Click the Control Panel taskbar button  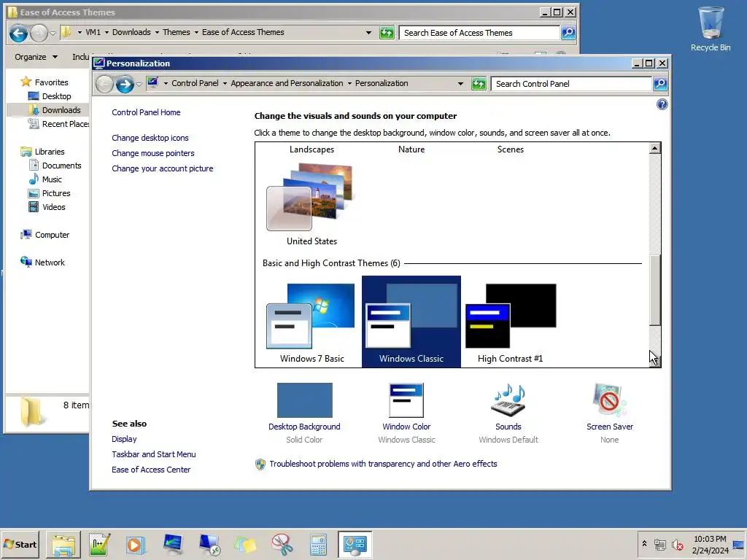click(355, 544)
